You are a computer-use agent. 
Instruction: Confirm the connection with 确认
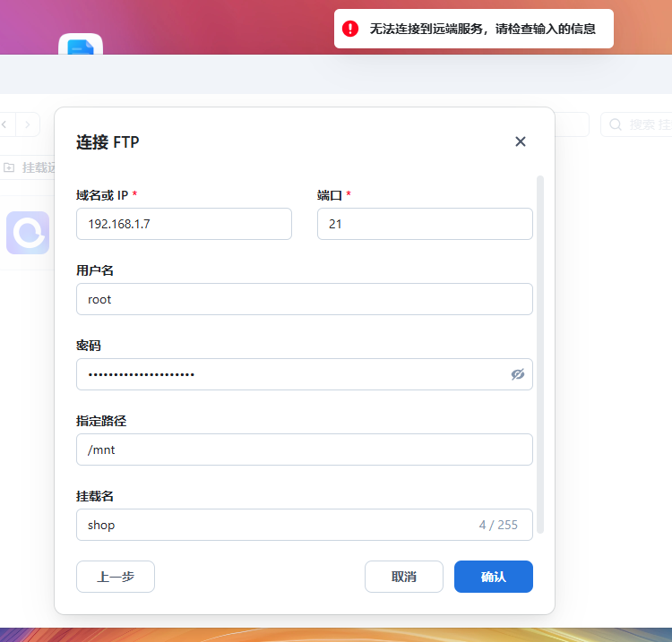coord(494,577)
